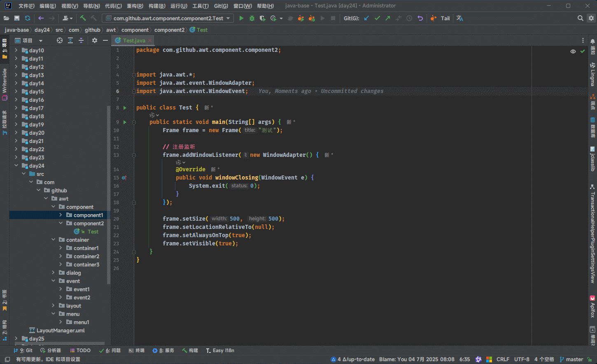
Task: Click the UTF-8 encoding selector
Action: coord(521,359)
